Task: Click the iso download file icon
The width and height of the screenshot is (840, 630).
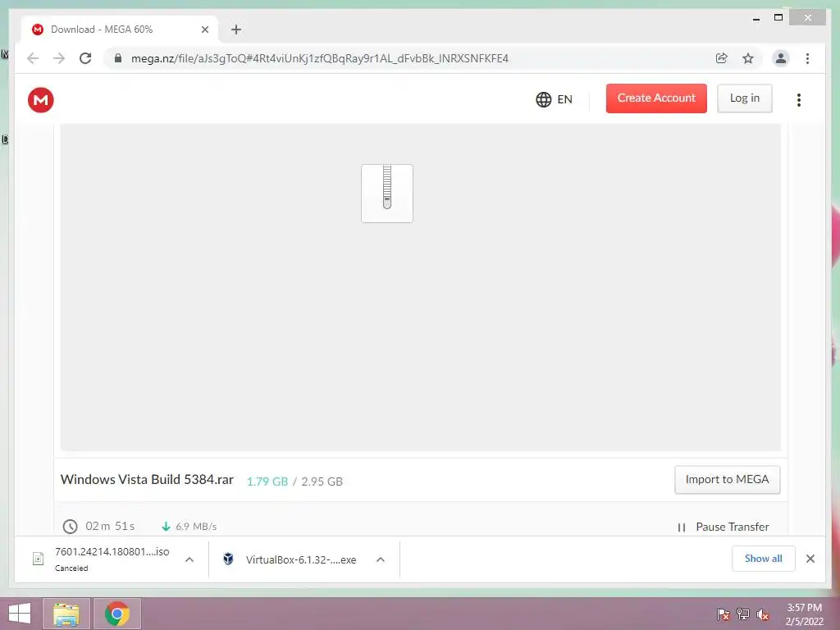Action: (x=38, y=559)
